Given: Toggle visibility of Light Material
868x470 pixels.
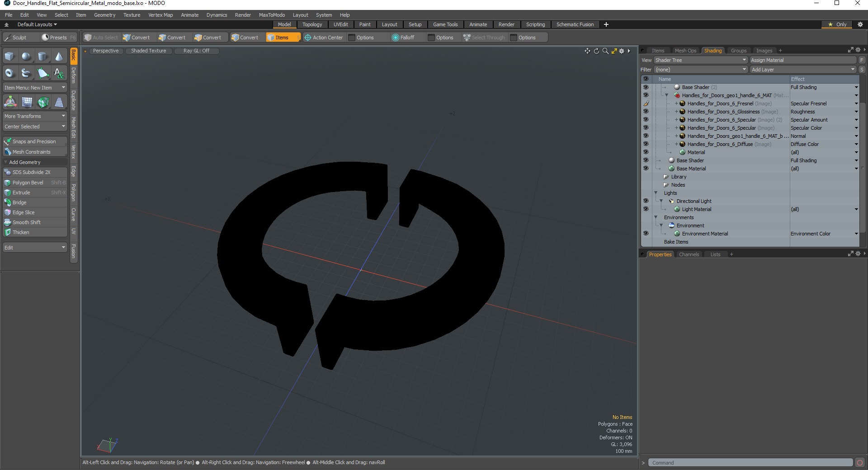Looking at the screenshot, I should coord(646,209).
